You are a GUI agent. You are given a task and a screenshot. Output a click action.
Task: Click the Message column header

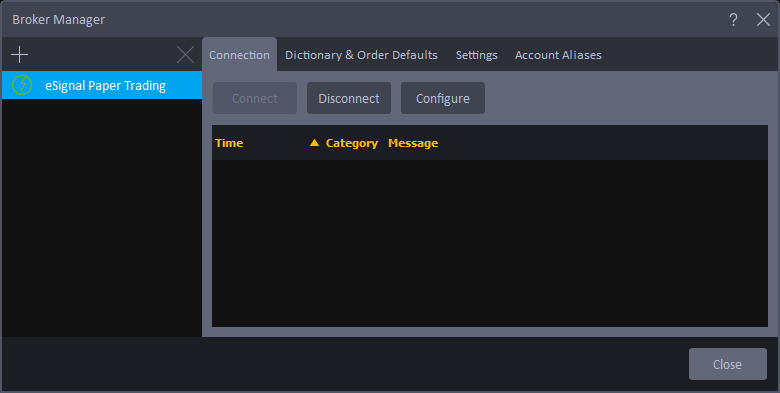coord(413,143)
